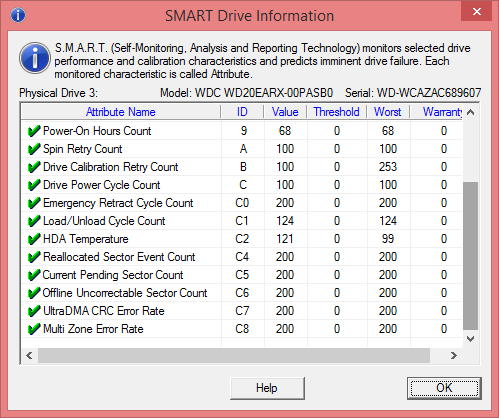Click checkmark beside Load/Unload Cycle Count
The width and height of the screenshot is (499, 418).
tap(34, 221)
